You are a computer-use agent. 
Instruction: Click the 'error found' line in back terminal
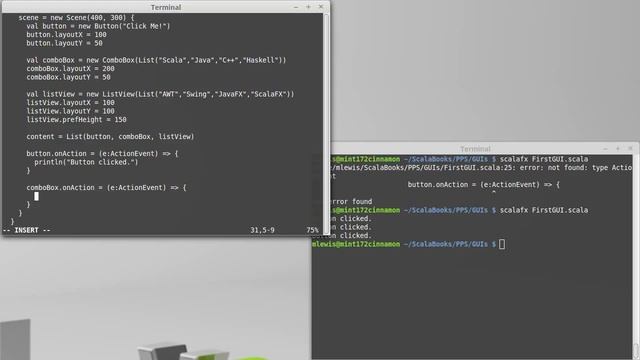pyautogui.click(x=351, y=202)
